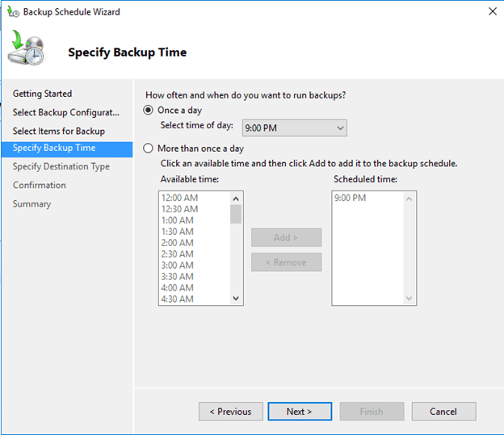Open Summary step in sidebar
The width and height of the screenshot is (504, 435).
tap(31, 204)
